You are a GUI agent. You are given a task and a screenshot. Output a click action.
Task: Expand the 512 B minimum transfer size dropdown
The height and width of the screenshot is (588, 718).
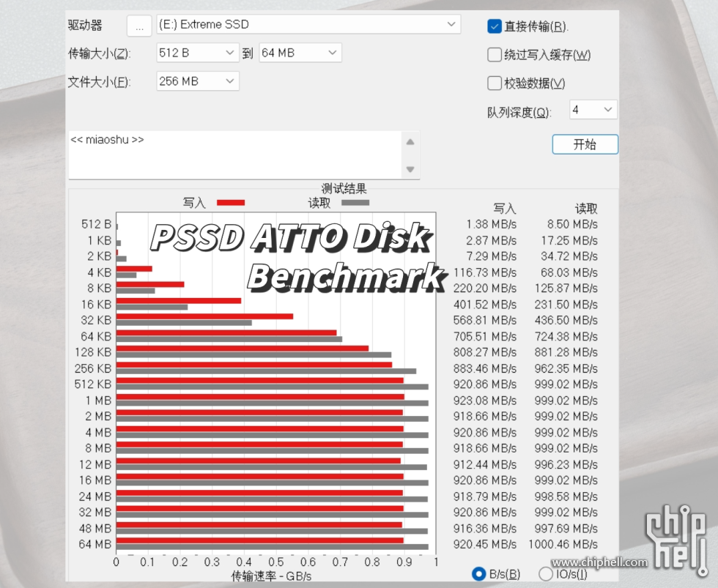pyautogui.click(x=197, y=53)
